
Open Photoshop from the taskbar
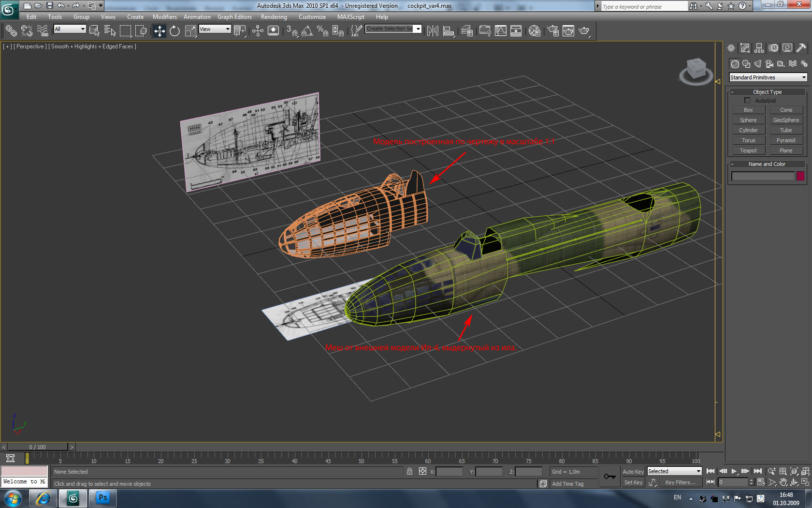pyautogui.click(x=102, y=498)
